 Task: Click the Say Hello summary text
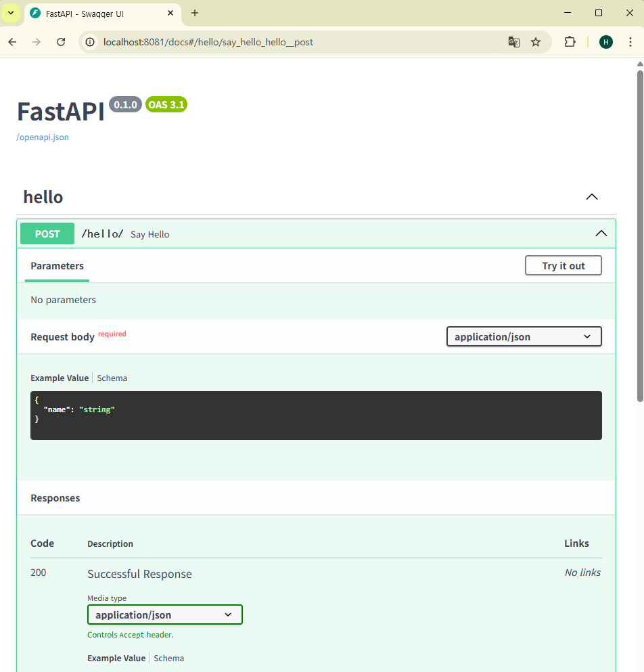coord(150,234)
